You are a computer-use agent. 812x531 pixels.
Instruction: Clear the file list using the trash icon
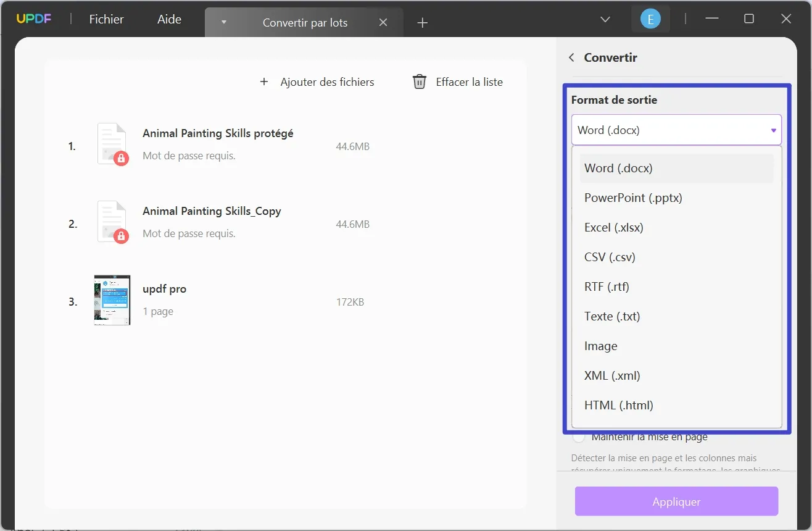420,81
